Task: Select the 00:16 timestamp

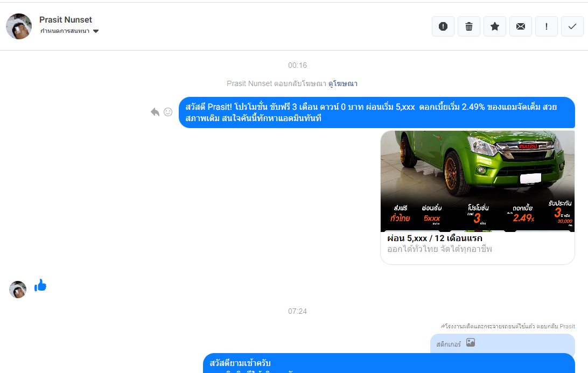Action: pos(297,65)
